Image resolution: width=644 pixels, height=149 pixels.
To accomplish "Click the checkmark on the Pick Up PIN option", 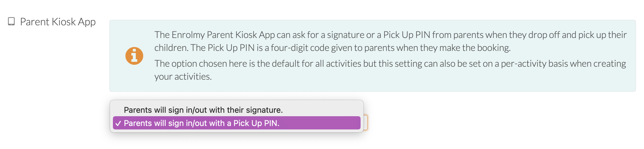I will (118, 123).
